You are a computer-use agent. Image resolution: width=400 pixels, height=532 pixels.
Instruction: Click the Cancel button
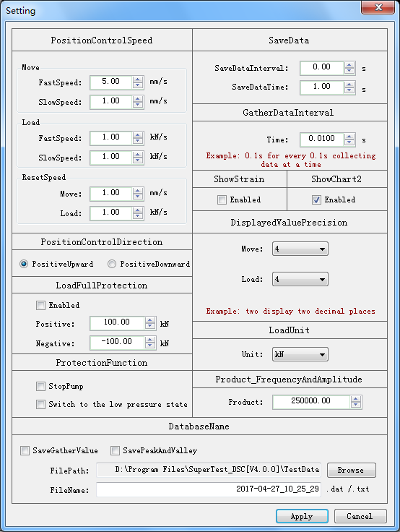click(x=360, y=516)
